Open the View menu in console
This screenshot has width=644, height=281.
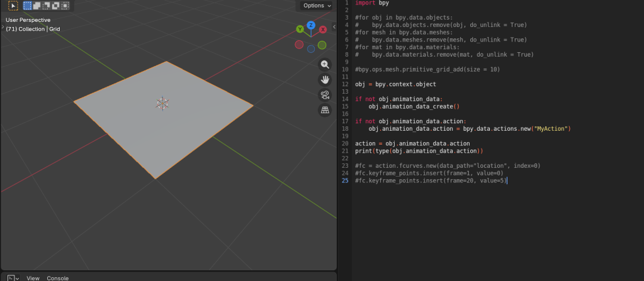33,278
